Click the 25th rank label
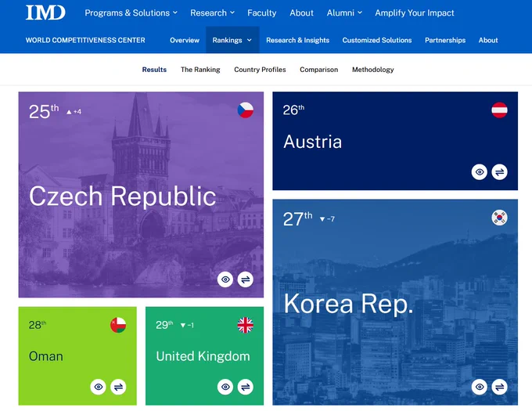Image resolution: width=532 pixels, height=411 pixels. pyautogui.click(x=44, y=111)
